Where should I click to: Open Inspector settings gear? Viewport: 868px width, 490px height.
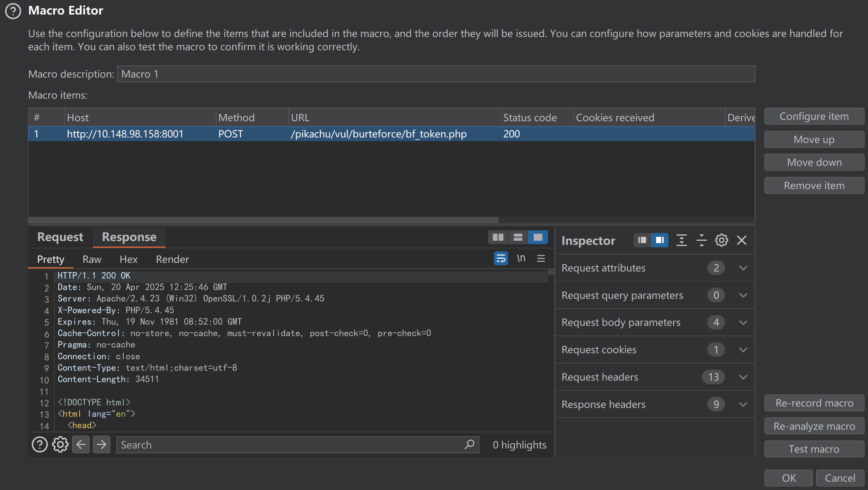(x=721, y=240)
